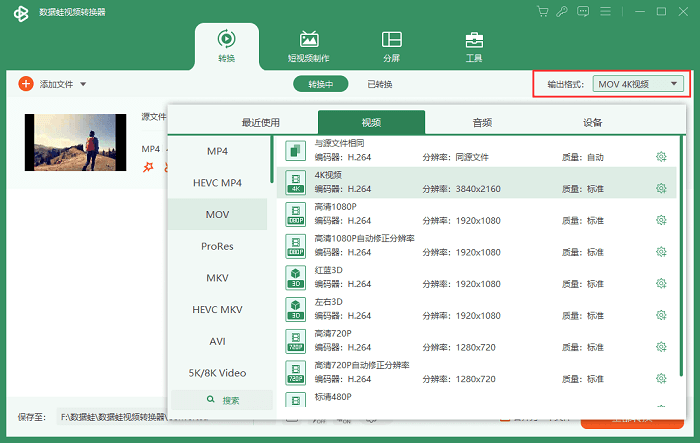Open settings gear for 4K视频 preset
700x443 pixels.
661,188
